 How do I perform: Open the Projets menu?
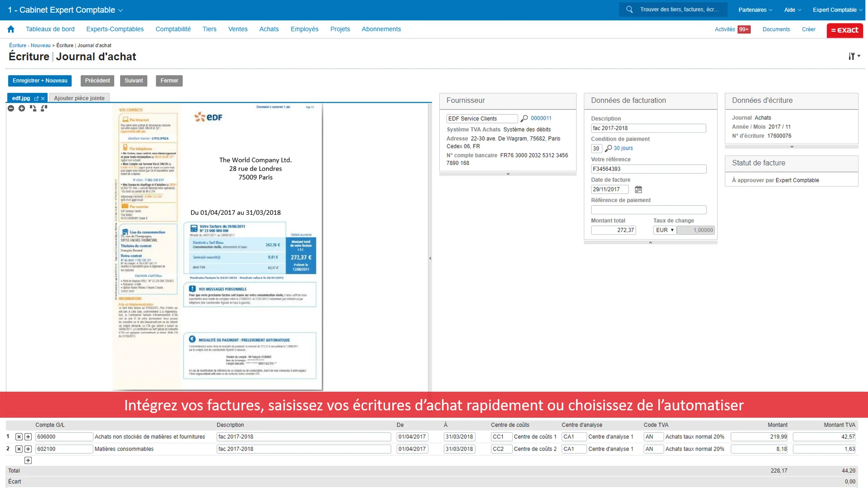(x=340, y=29)
